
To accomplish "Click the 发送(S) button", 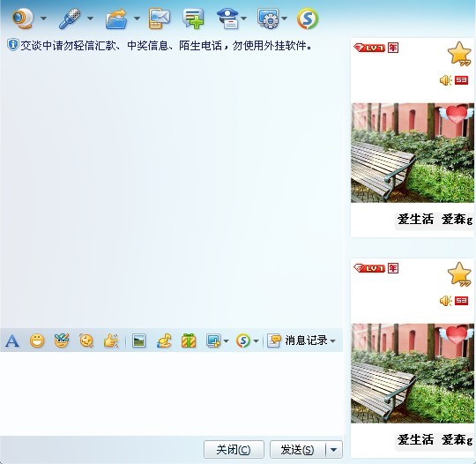I will point(298,449).
